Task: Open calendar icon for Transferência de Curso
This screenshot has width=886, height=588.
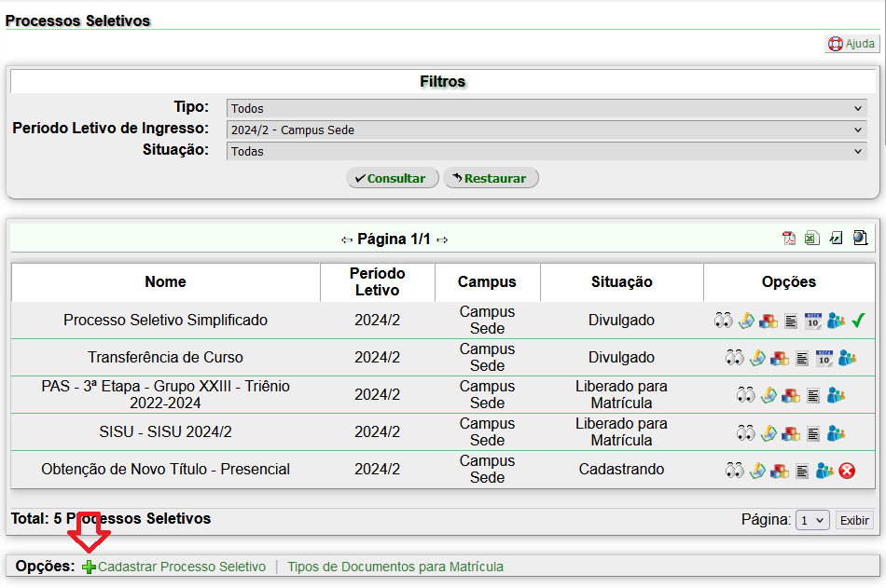Action: (x=824, y=358)
